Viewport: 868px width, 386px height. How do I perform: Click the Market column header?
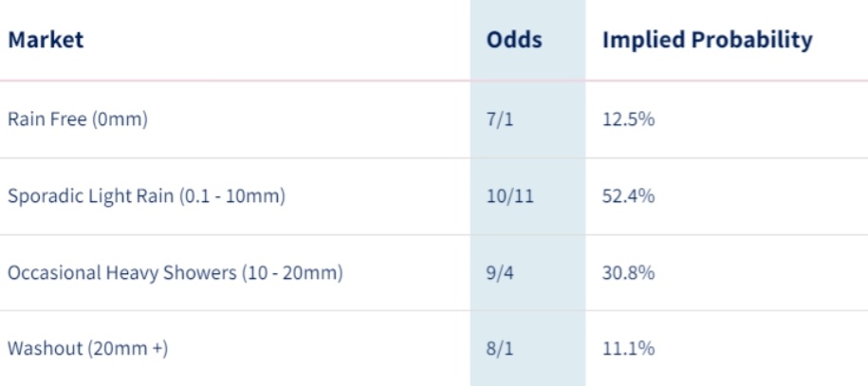click(x=46, y=40)
